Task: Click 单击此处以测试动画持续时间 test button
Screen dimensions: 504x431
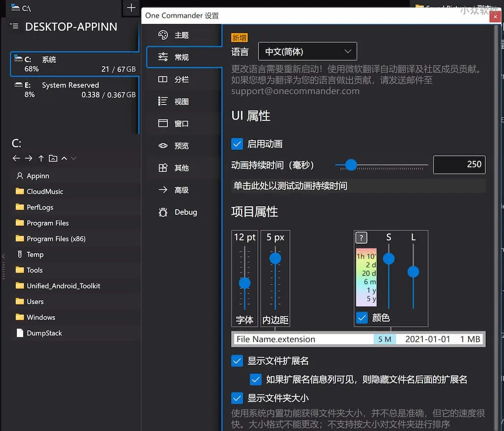Action: point(358,186)
